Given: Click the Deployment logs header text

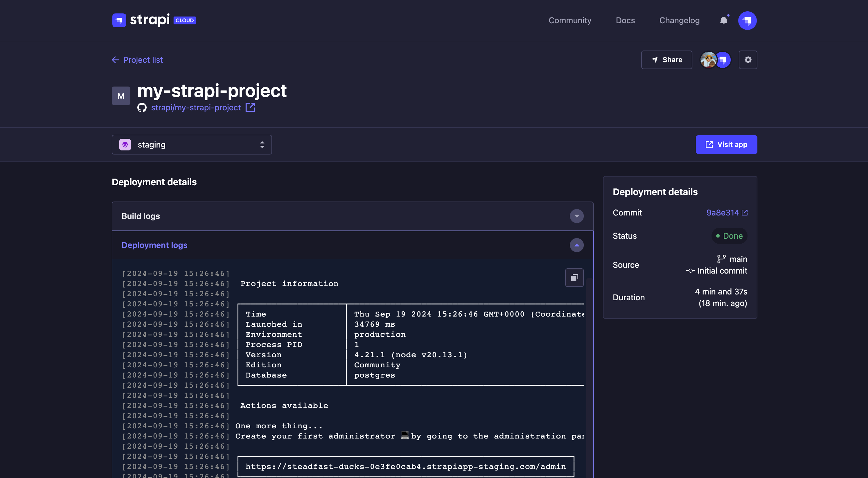Looking at the screenshot, I should (154, 245).
